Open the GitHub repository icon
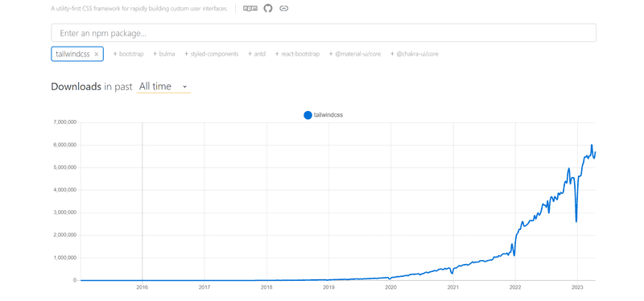This screenshot has width=644, height=301. (x=268, y=8)
